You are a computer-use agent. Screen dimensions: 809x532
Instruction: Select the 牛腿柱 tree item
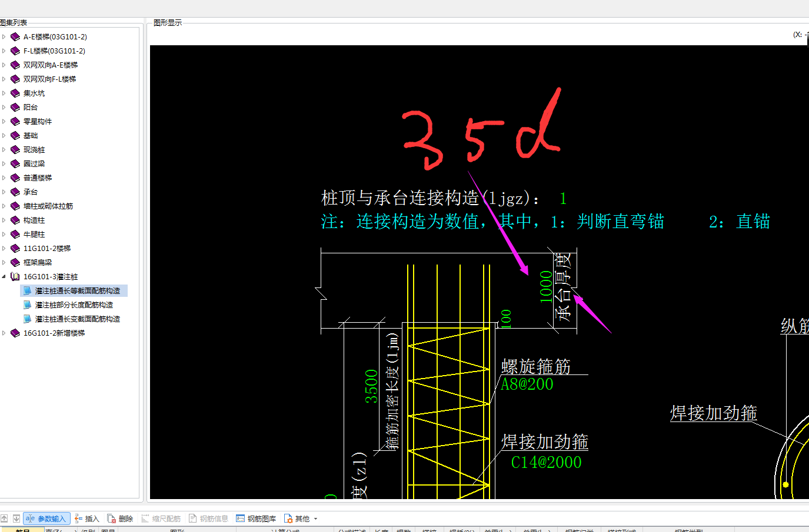coord(34,234)
